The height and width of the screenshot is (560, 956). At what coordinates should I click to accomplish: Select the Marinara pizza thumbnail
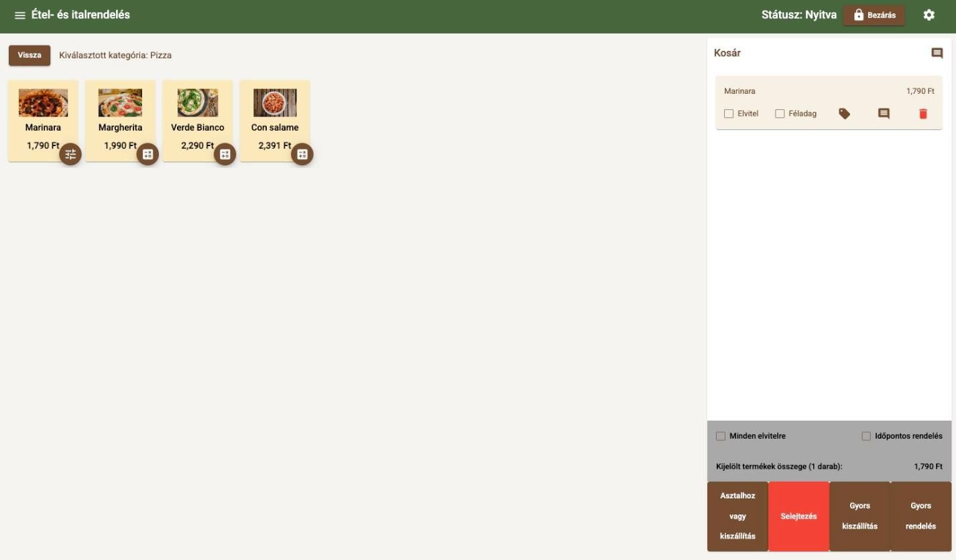pyautogui.click(x=43, y=103)
